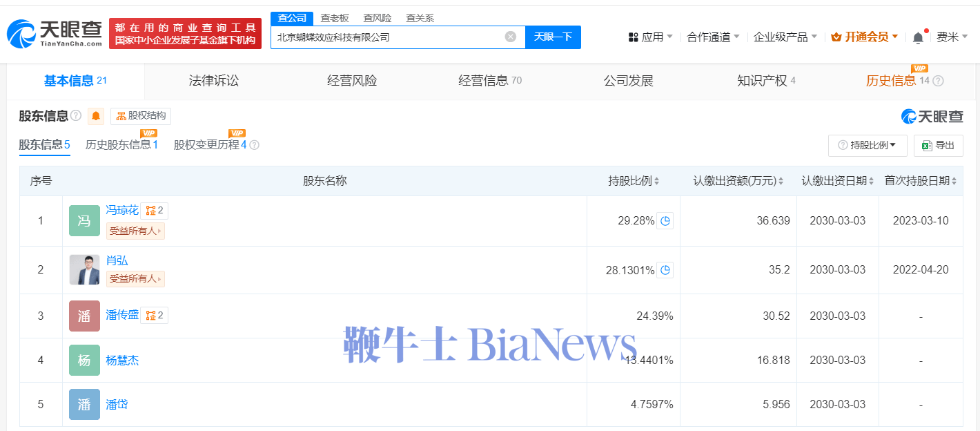Open the notification bell in header
This screenshot has height=431, width=980.
click(x=918, y=37)
